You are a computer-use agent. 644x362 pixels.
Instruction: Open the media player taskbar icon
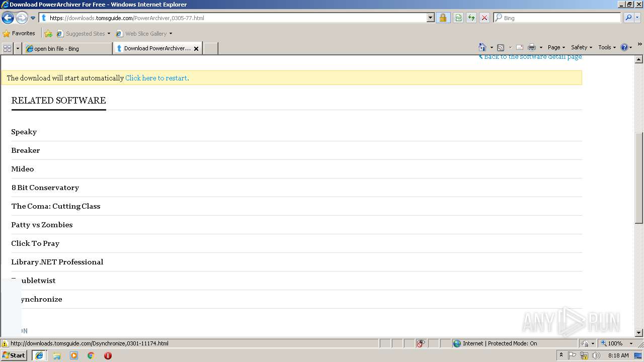pos(74,355)
